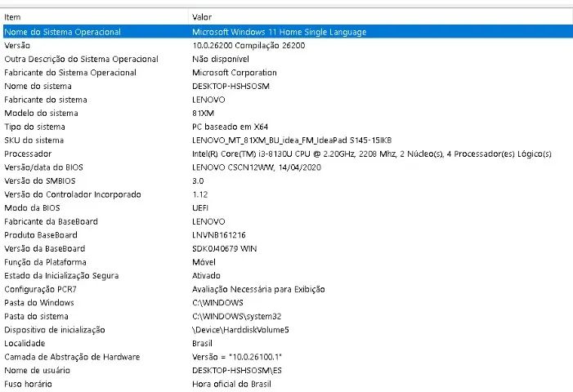Click the 'DESKTOP-HSHSOSM\ES' user value
The height and width of the screenshot is (392, 573).
[237, 370]
